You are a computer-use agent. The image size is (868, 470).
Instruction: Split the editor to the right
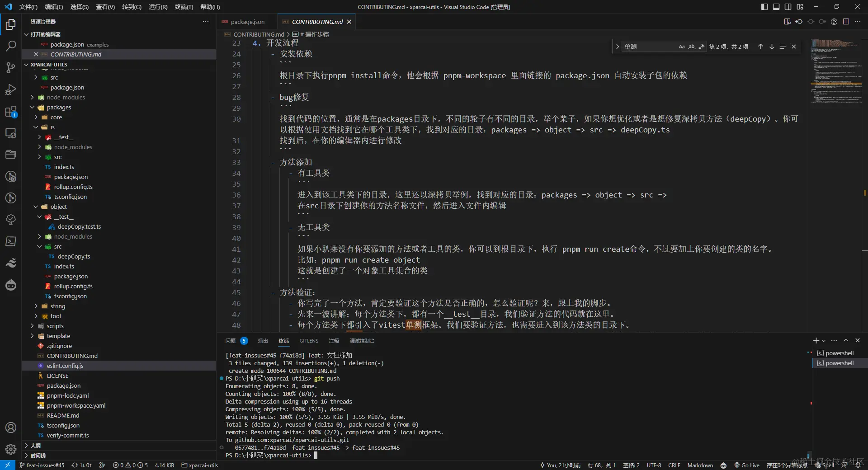(x=846, y=22)
